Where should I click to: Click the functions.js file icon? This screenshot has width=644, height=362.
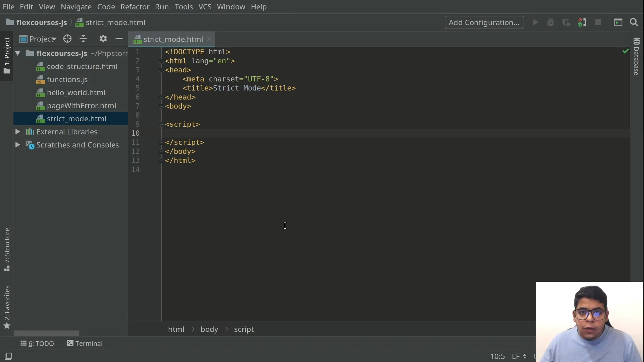[x=40, y=80]
